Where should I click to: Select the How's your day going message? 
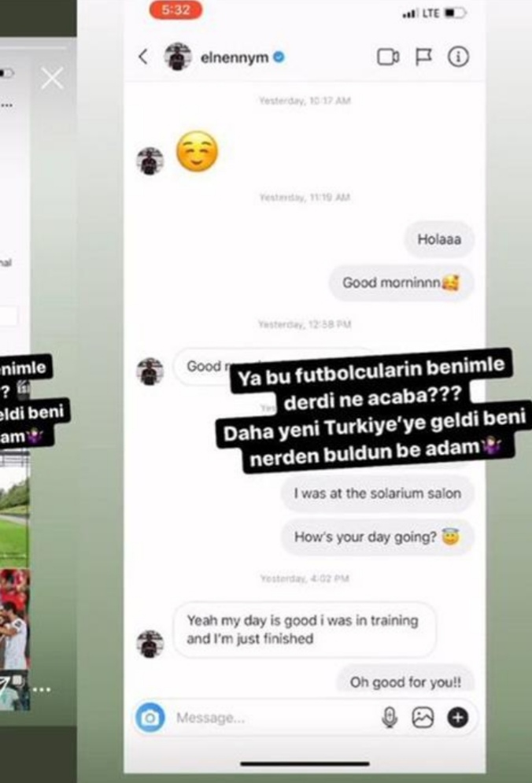point(378,537)
